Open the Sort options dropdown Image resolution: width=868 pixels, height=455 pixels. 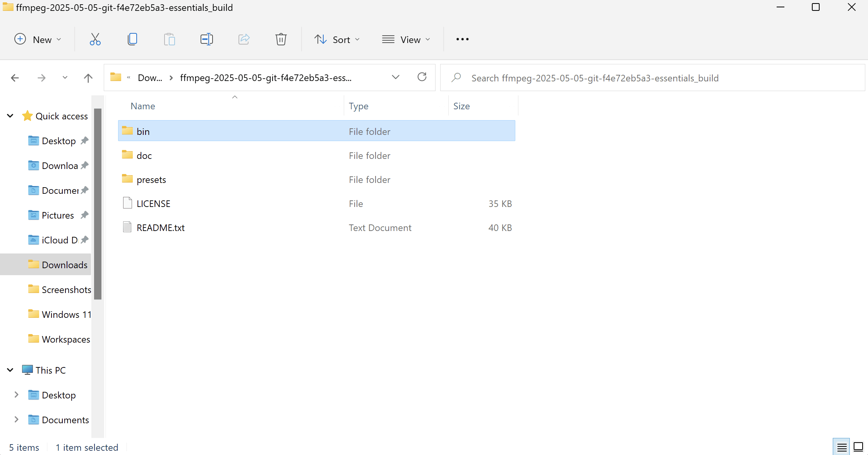pos(337,39)
